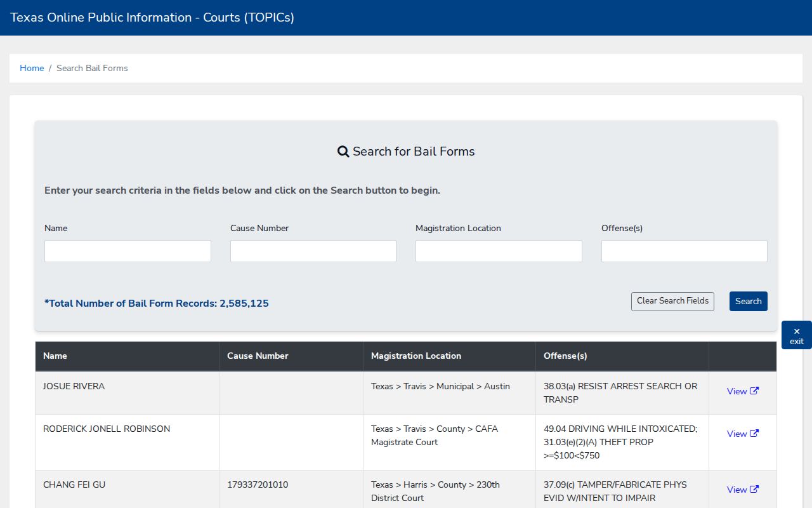Select the JOSUE RIVERA name cell
This screenshot has height=508, width=812.
pos(127,393)
